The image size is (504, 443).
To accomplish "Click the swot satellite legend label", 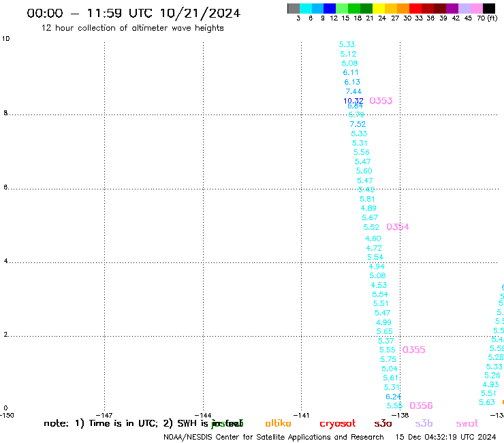I will pos(467,423).
